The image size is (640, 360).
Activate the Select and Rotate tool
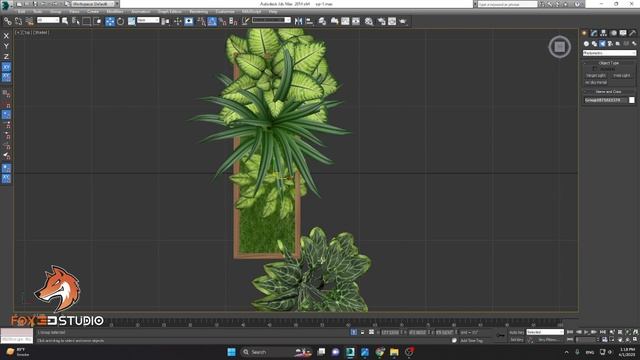click(x=120, y=21)
